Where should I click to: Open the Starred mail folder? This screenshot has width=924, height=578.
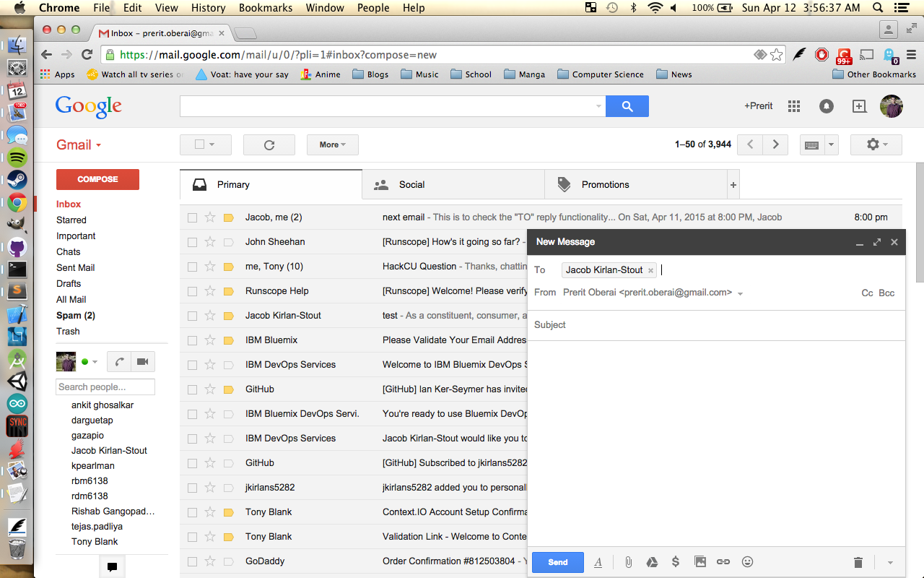point(71,220)
